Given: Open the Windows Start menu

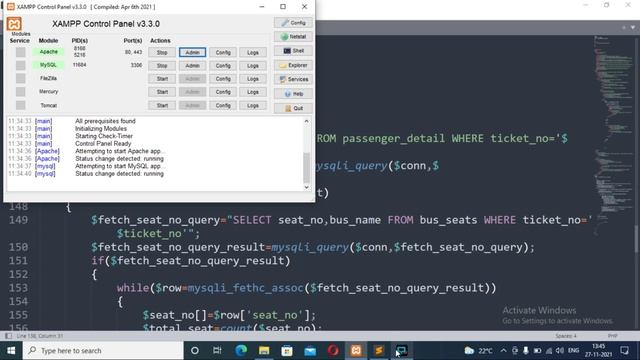Looking at the screenshot, I should click(11, 351).
